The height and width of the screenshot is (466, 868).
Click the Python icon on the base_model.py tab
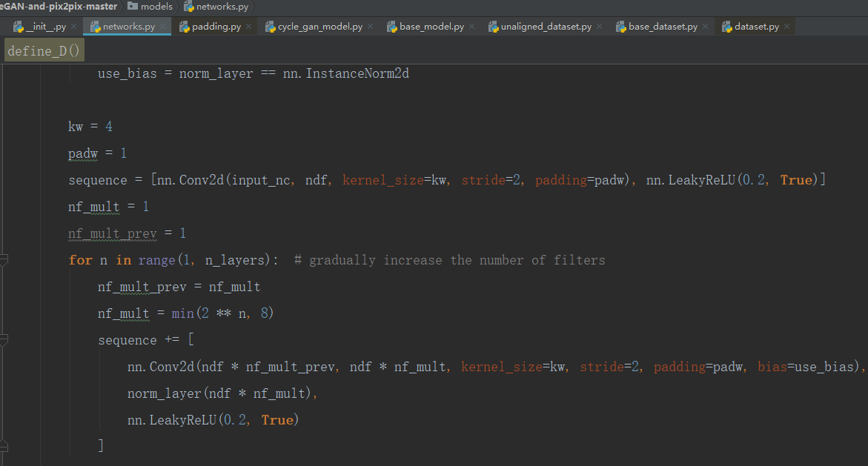pyautogui.click(x=391, y=26)
